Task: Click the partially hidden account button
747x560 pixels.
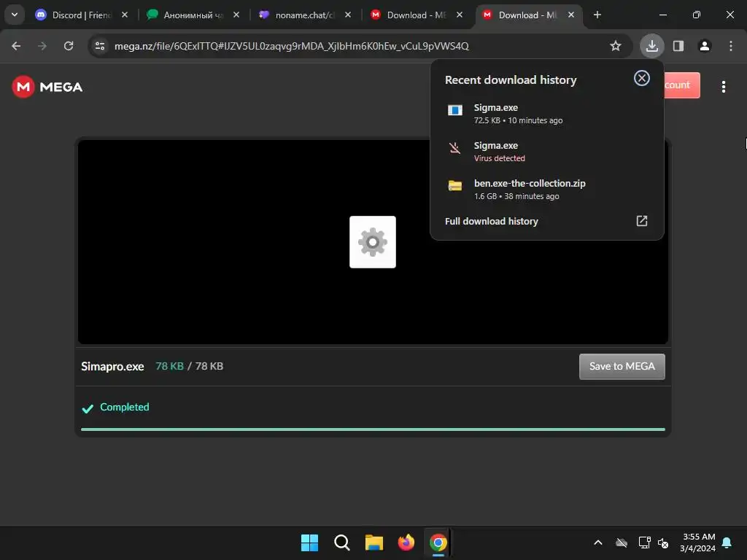Action: 682,85
